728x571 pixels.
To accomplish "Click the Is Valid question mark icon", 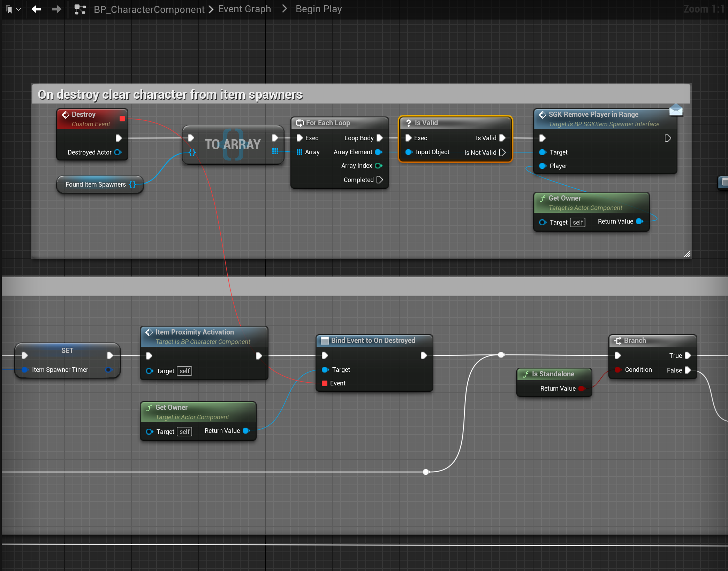I will 409,123.
